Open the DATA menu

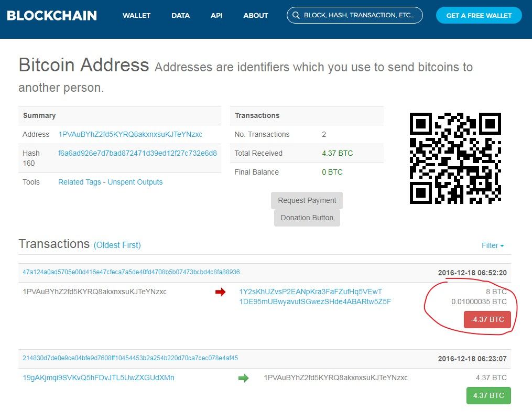point(180,16)
